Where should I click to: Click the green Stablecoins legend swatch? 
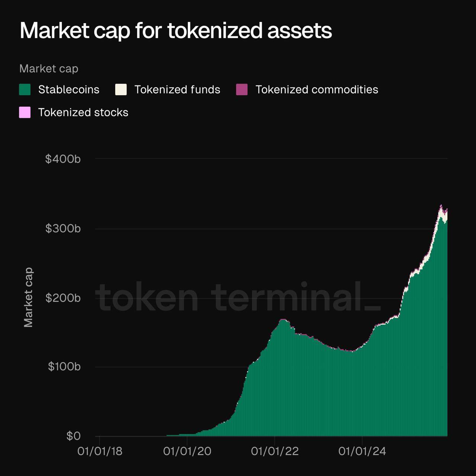coord(25,90)
